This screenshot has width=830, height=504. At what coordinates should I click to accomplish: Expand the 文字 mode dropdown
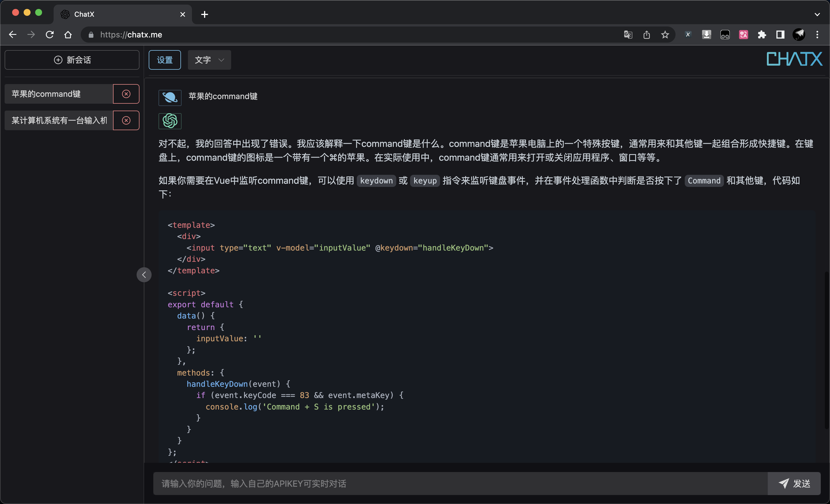[x=209, y=60]
